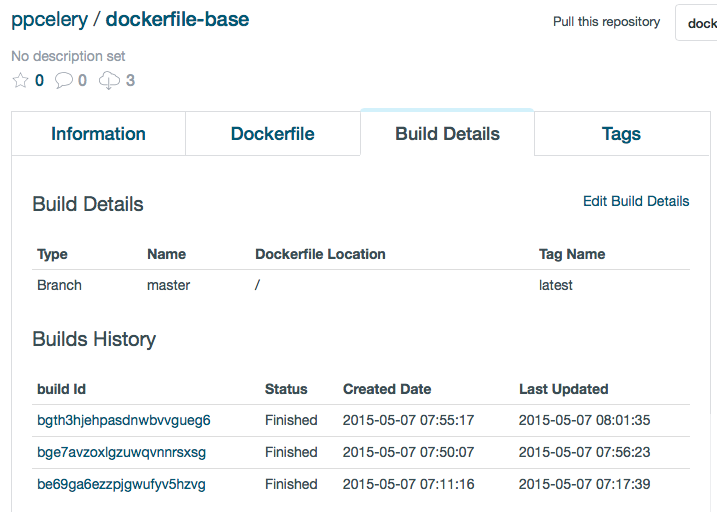Click the comment count number

[82, 81]
